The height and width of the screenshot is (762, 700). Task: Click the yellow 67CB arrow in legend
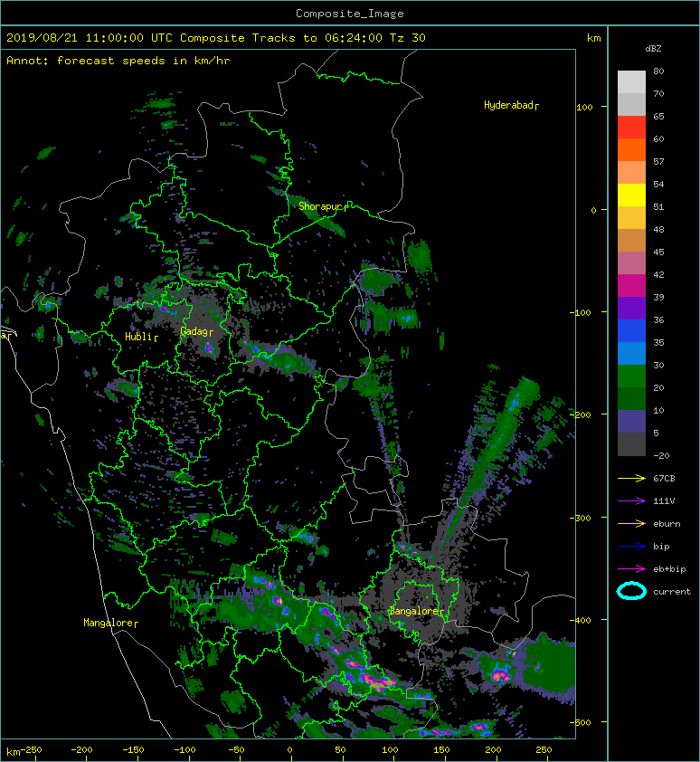coord(631,478)
